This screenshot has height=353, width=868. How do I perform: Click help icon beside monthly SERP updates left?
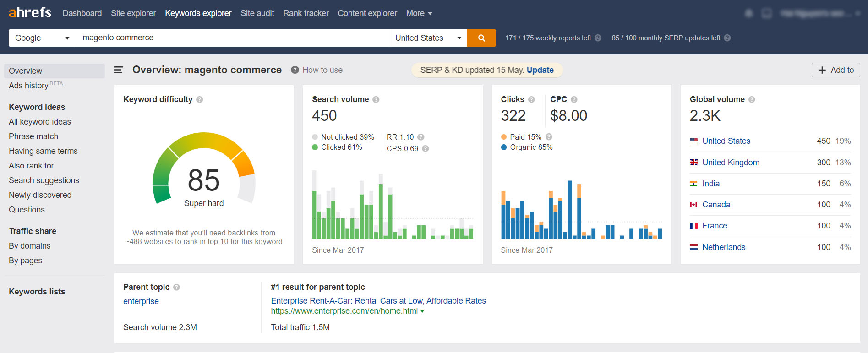(x=727, y=38)
